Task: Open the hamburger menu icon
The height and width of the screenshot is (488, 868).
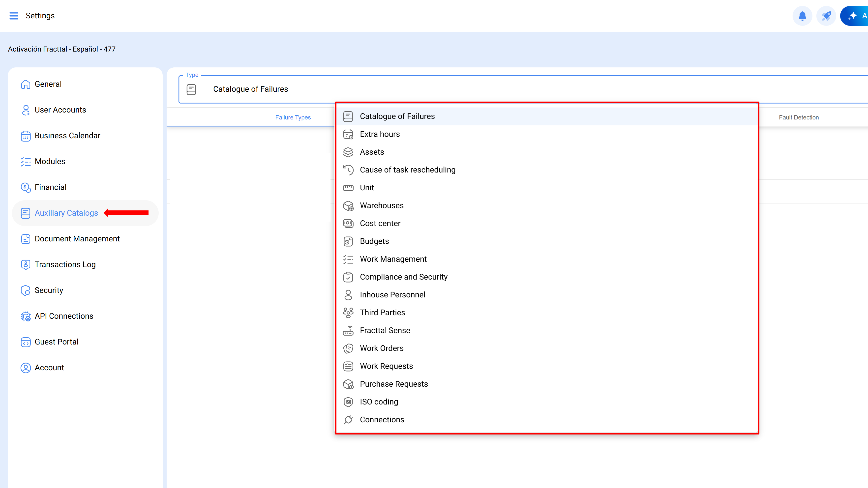Action: click(14, 16)
